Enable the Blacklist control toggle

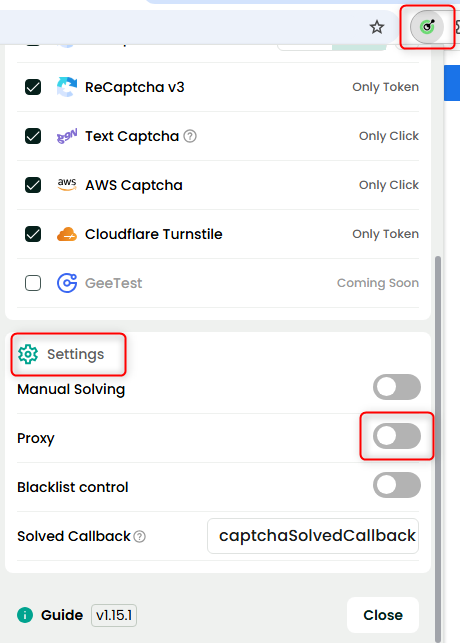pos(397,485)
